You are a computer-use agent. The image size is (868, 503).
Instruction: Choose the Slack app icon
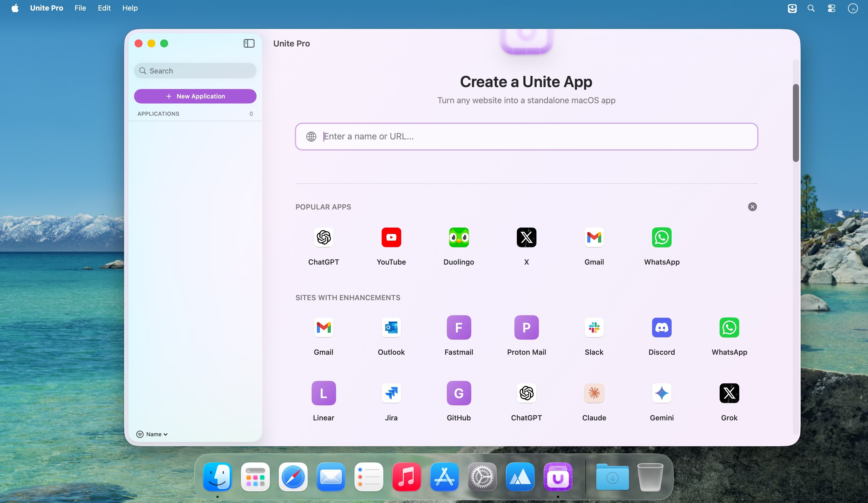pyautogui.click(x=594, y=327)
